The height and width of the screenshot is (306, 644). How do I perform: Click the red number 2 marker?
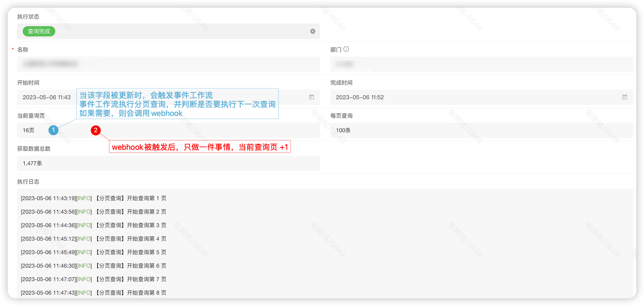(x=96, y=130)
